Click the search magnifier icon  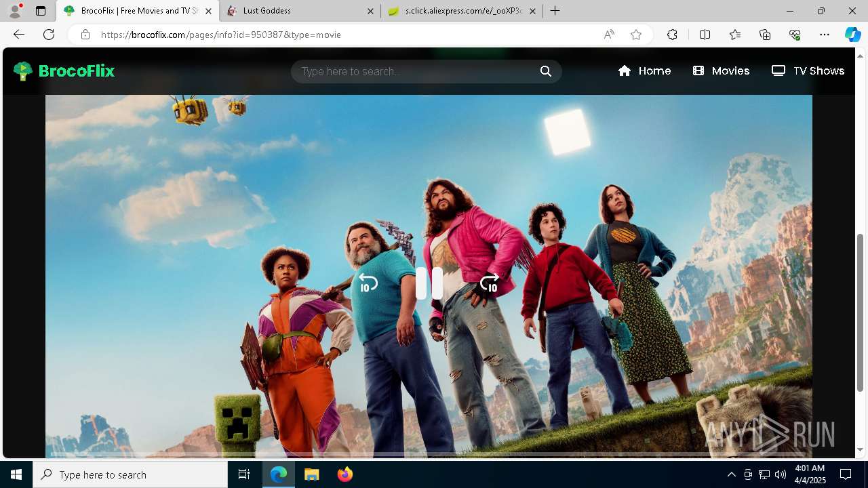point(546,71)
